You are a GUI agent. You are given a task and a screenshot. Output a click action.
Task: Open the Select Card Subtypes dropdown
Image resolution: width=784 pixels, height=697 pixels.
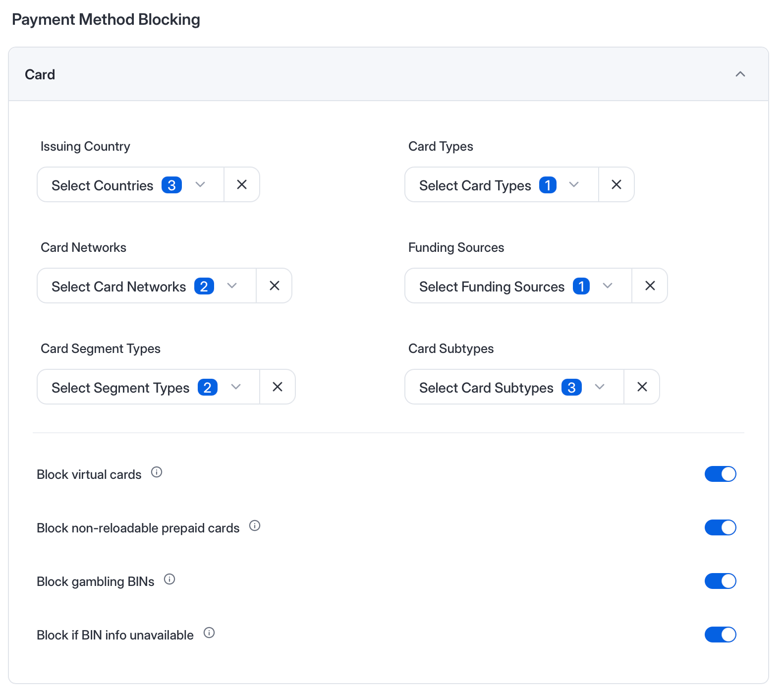click(x=514, y=387)
